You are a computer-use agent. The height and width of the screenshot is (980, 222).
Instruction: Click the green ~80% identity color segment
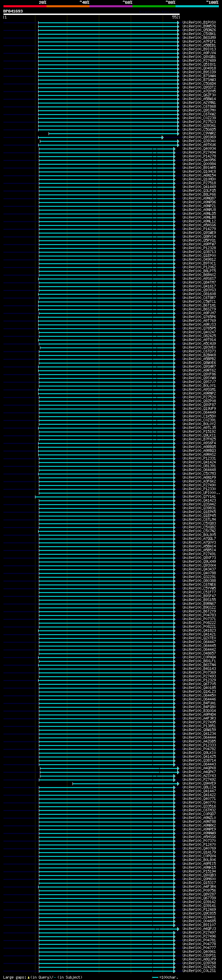pyautogui.click(x=154, y=6)
